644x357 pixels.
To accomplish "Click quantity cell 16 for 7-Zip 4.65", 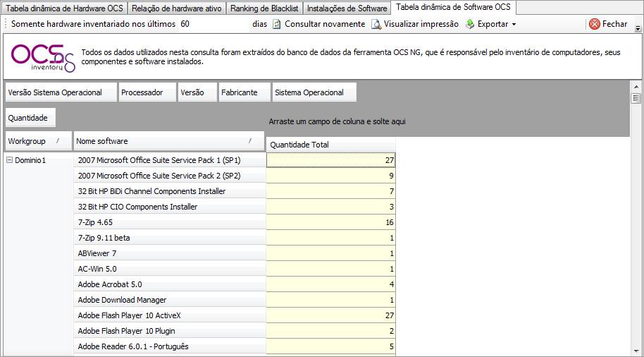I will click(330, 222).
